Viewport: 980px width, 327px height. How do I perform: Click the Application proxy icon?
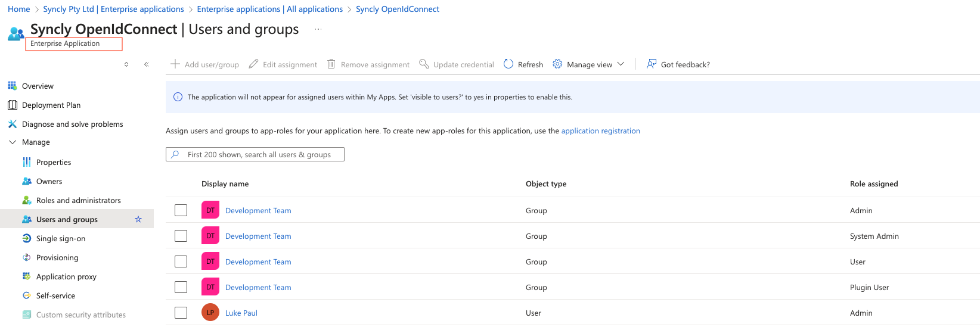tap(27, 276)
